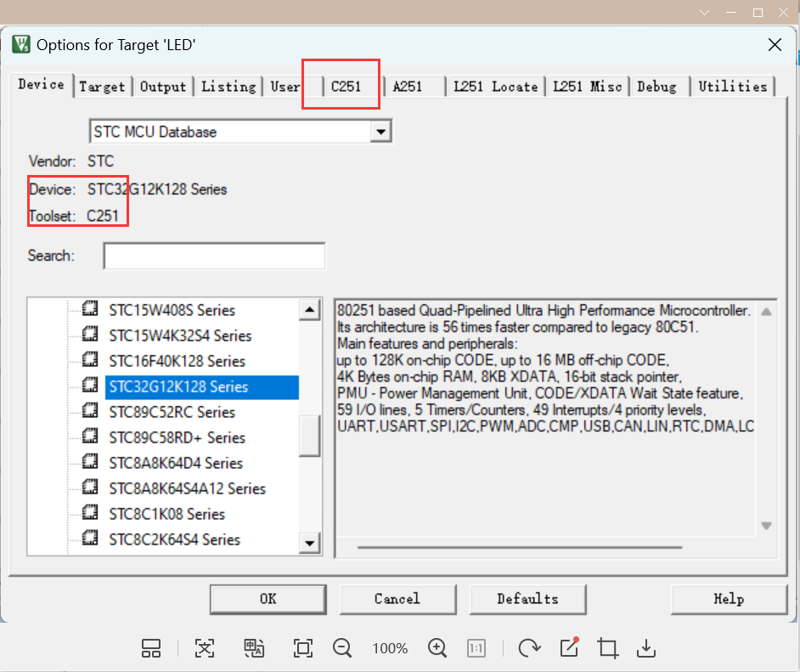This screenshot has width=800, height=672.
Task: Open the translate text tool icon
Action: point(254,648)
